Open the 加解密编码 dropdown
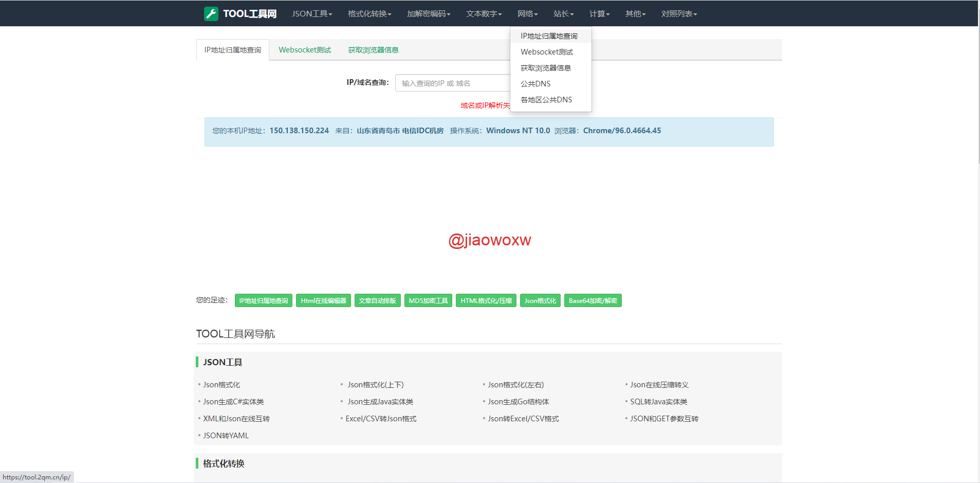Image resolution: width=980 pixels, height=483 pixels. point(429,14)
